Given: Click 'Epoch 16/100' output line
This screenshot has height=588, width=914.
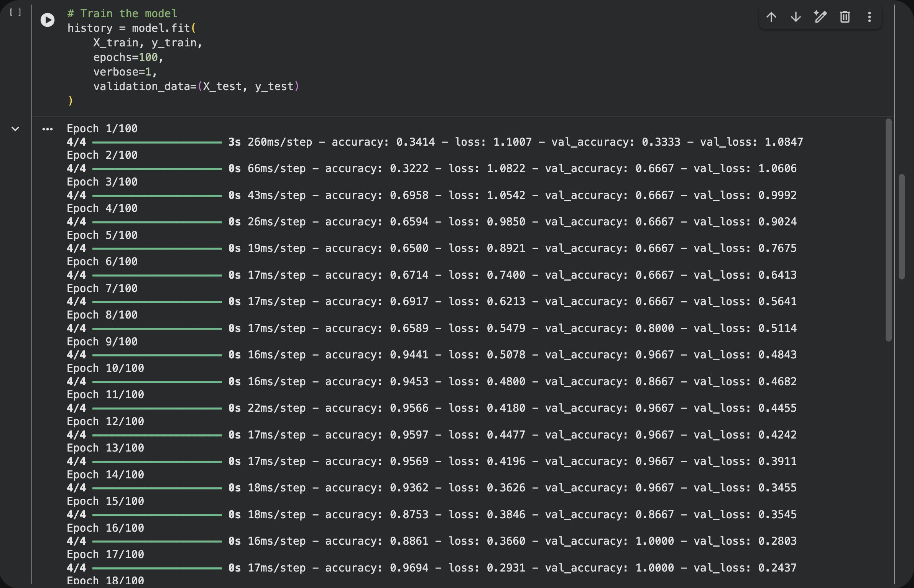Looking at the screenshot, I should 105,528.
